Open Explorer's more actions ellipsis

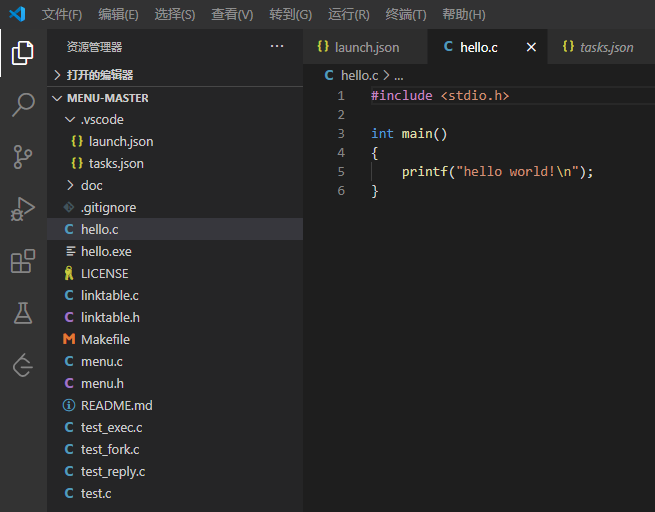[277, 46]
